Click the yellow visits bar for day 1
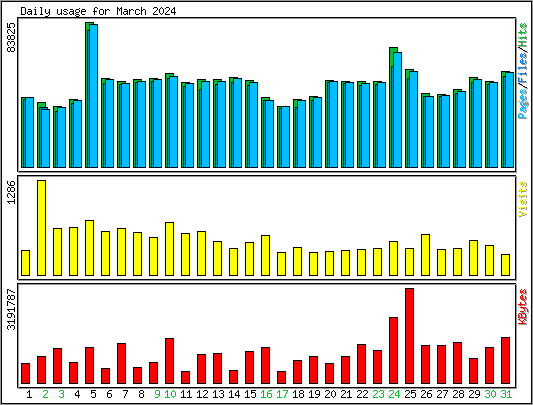Viewport: 533px width, 405px height. click(x=25, y=263)
